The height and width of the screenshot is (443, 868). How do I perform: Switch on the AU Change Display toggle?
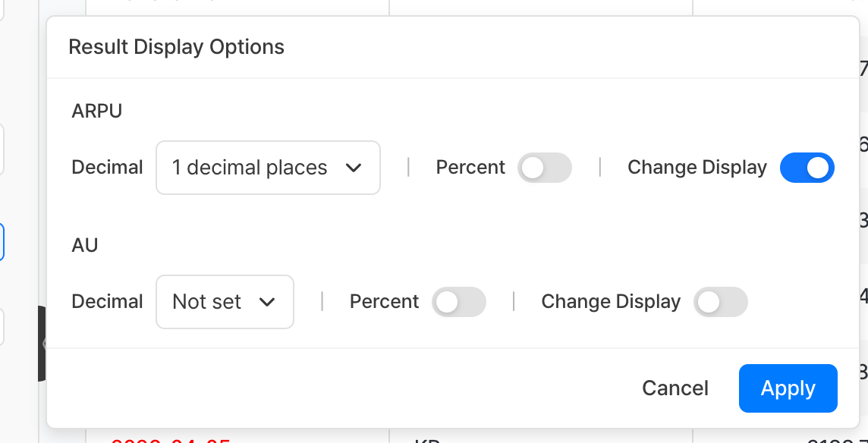tap(720, 302)
